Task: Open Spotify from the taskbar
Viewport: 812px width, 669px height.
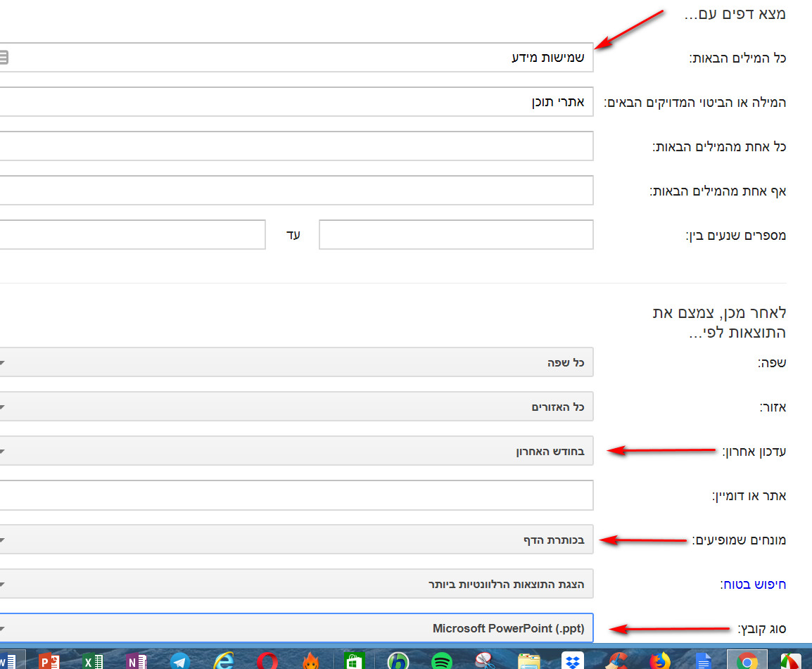Action: pos(441,661)
